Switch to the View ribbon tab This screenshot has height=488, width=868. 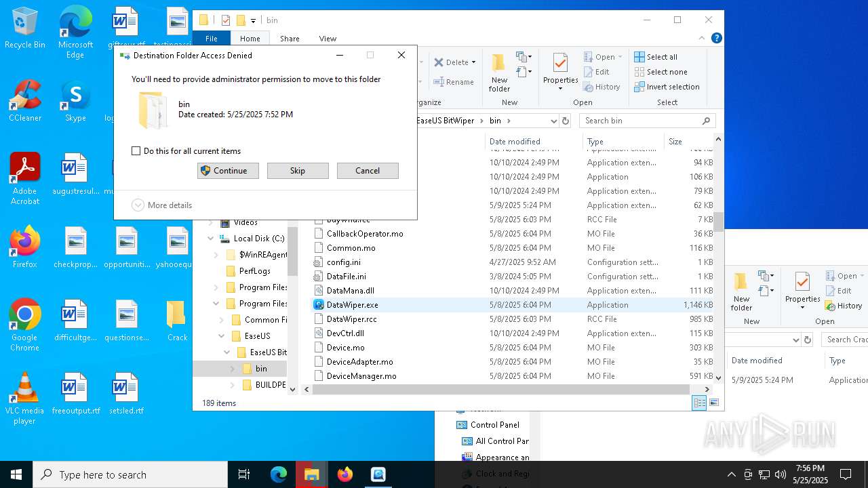328,39
